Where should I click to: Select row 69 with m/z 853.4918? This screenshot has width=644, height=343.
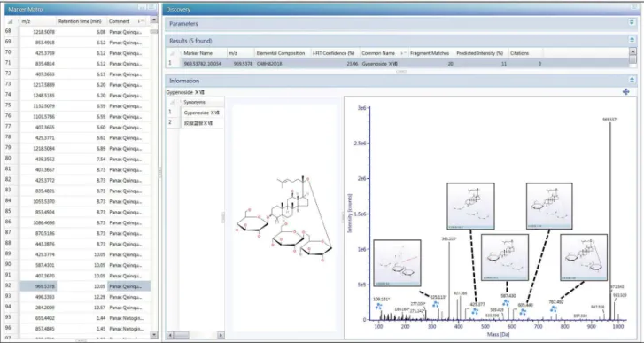click(x=78, y=43)
